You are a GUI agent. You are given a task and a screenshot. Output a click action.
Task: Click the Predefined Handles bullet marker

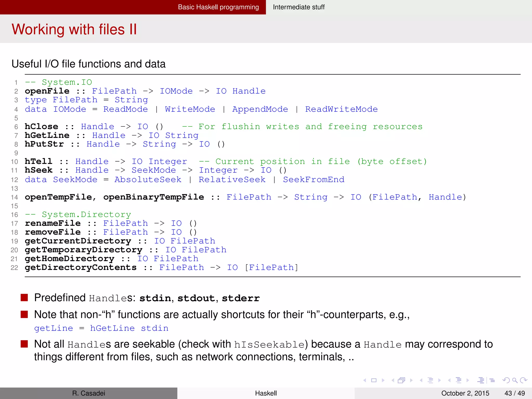click(24, 297)
